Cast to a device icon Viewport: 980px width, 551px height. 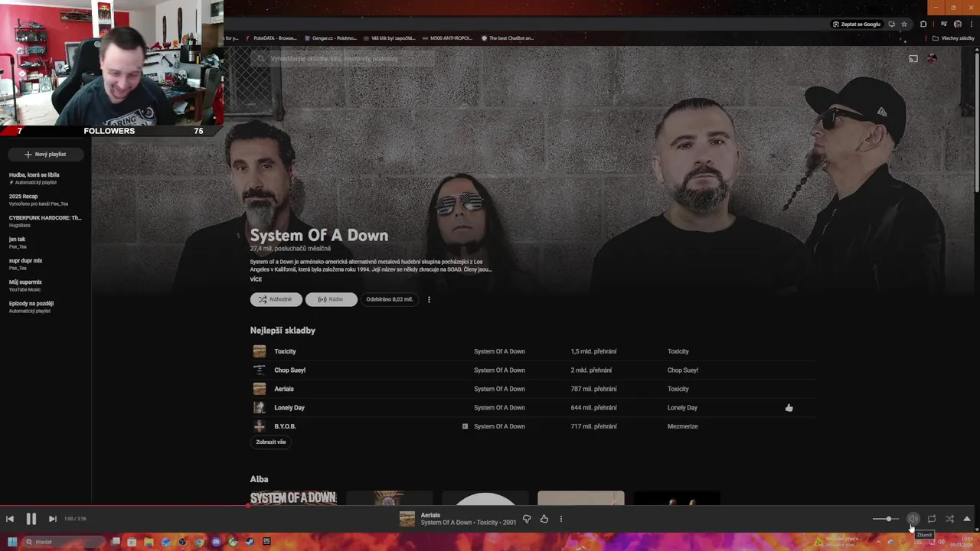[x=913, y=59]
